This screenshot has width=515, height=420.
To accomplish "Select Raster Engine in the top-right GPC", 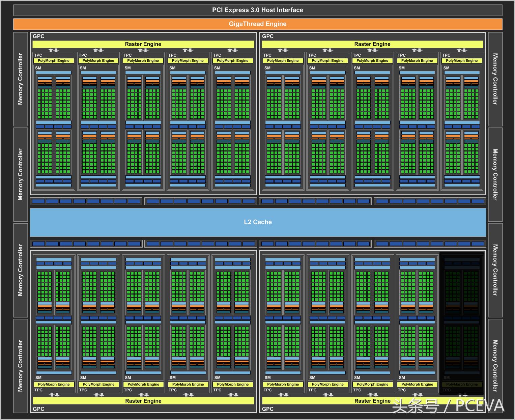I will point(372,44).
